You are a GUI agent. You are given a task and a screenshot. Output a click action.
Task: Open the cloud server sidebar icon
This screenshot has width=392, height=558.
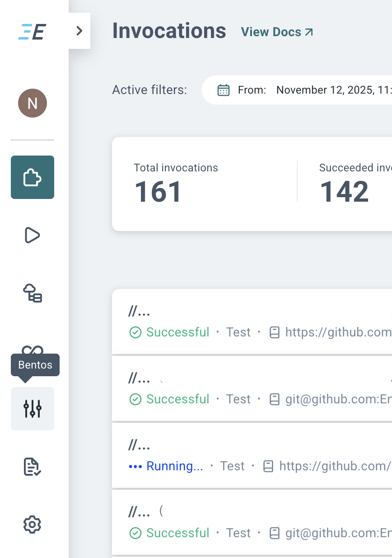coord(33,293)
